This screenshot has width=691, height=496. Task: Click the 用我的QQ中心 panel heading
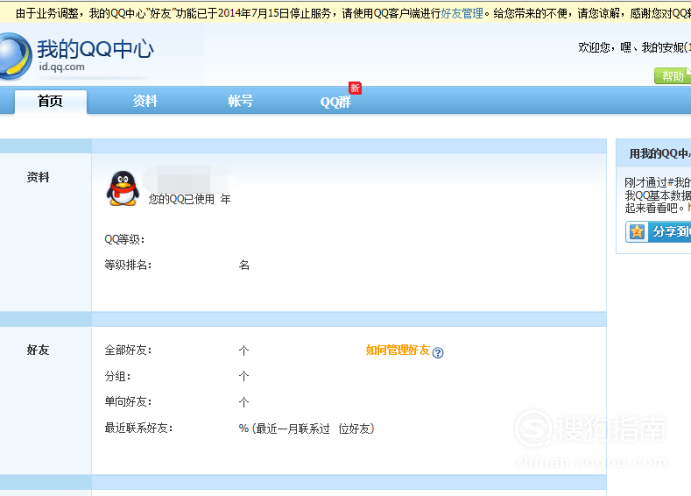(x=660, y=154)
